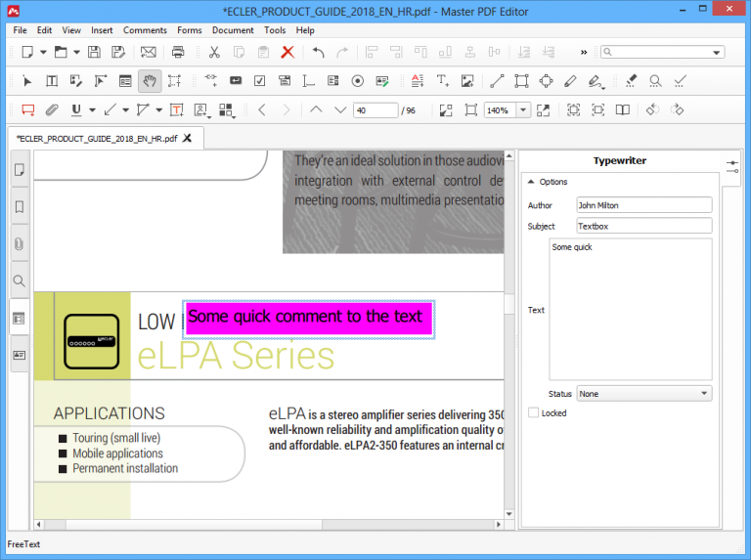Open the Status dropdown showing None
Screen dimensions: 751x560
[x=643, y=394]
